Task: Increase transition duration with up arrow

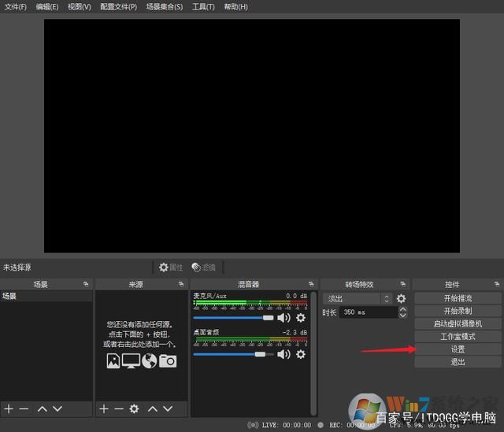Action: [x=402, y=309]
